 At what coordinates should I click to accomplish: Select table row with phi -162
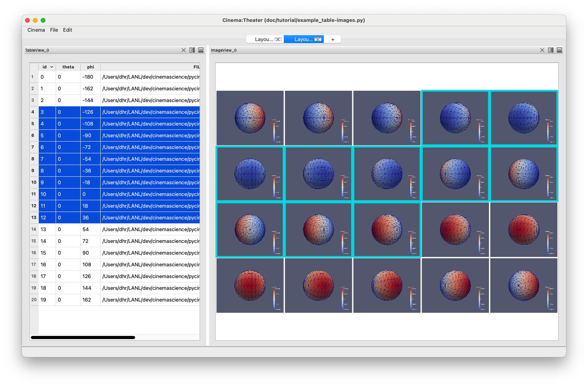[x=119, y=89]
